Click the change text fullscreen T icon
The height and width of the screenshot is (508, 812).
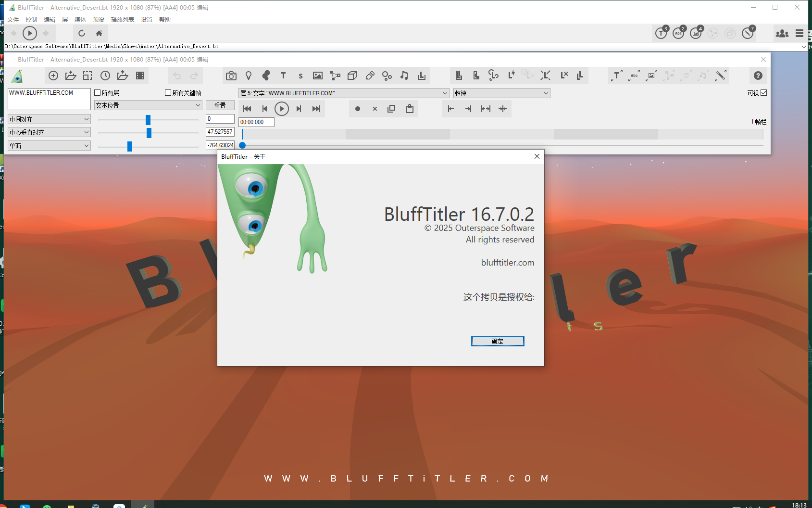[x=617, y=76]
